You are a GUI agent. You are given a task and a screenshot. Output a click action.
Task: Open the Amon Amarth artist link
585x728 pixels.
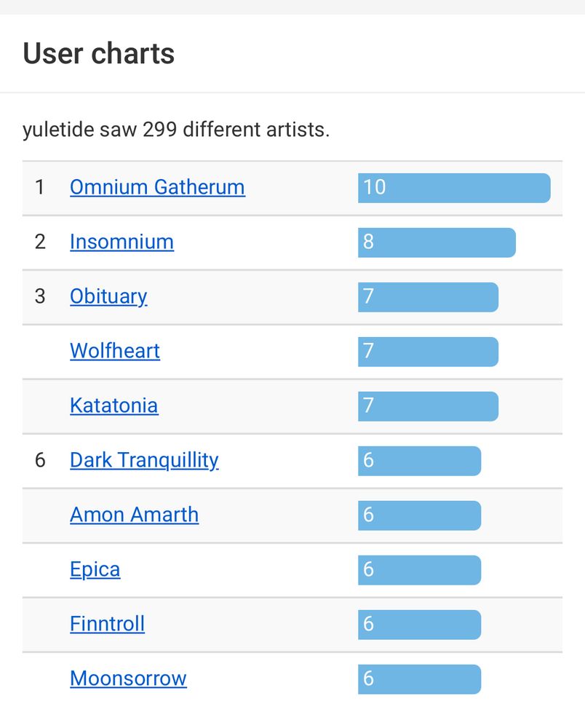point(134,515)
